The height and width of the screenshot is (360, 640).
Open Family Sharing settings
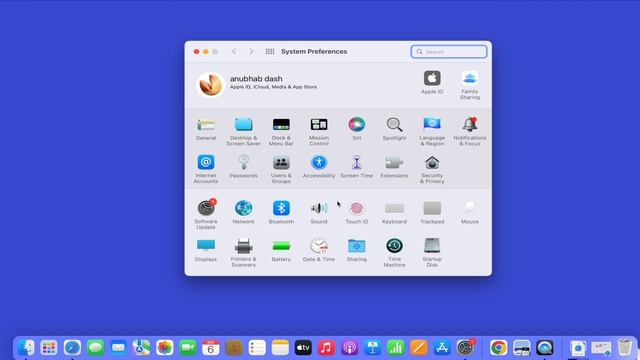[470, 85]
